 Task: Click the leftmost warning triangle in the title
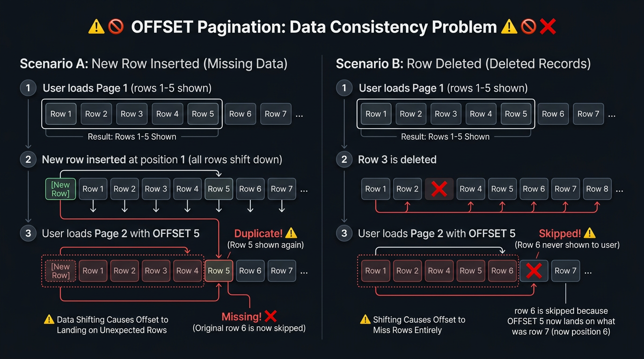click(x=96, y=27)
